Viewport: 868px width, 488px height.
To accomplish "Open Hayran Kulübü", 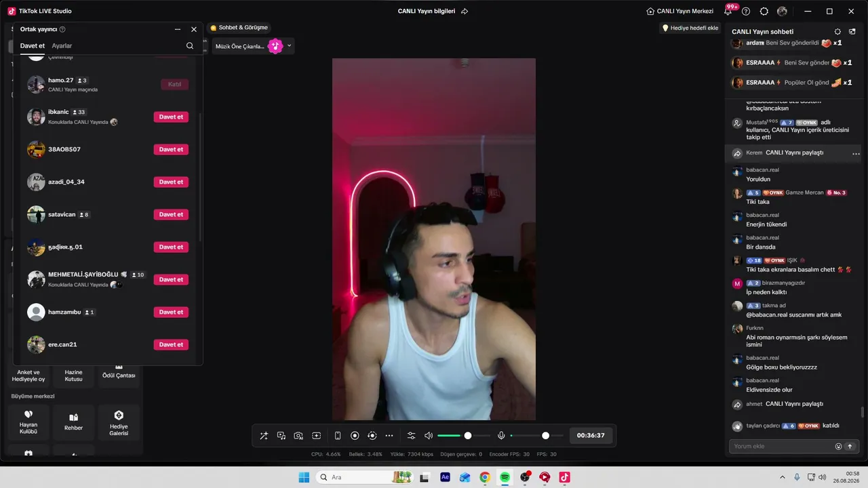I will pos(28,422).
